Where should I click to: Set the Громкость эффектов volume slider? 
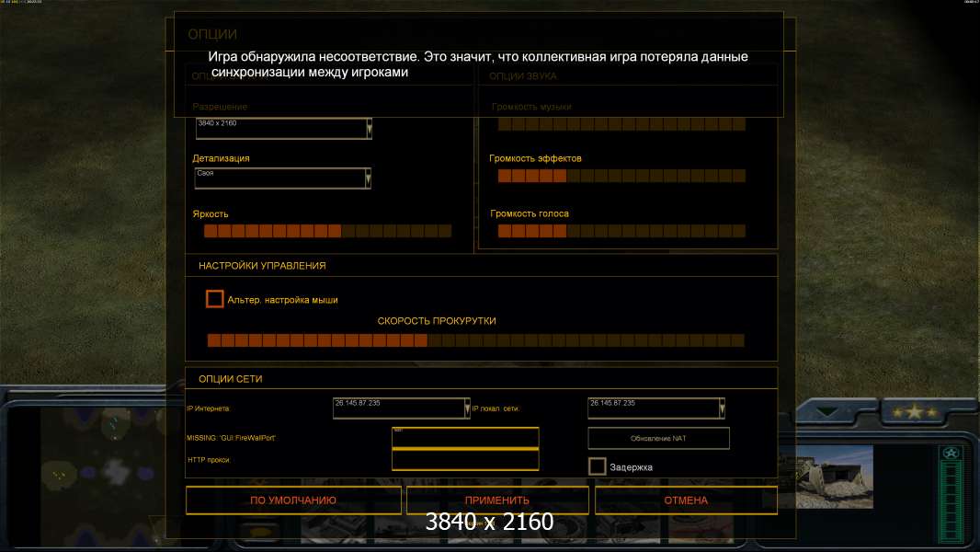point(621,177)
